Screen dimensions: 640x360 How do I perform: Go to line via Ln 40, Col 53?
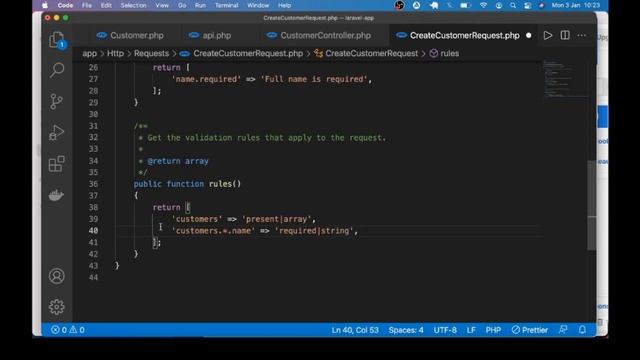click(355, 330)
